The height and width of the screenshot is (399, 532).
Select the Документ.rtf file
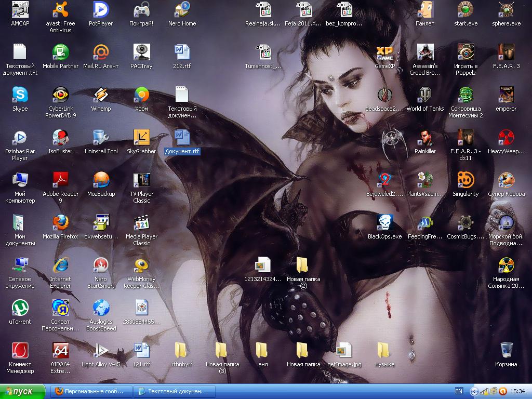[x=182, y=137]
